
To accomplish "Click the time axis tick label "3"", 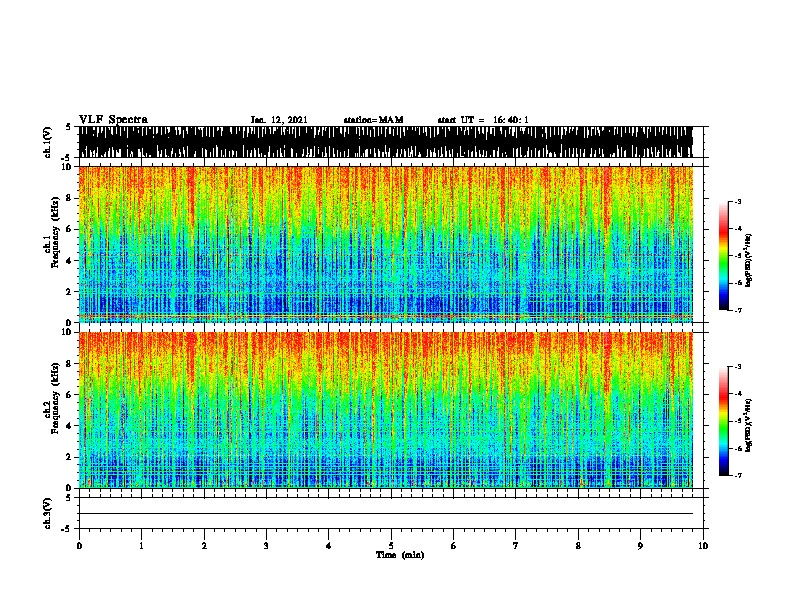I will pyautogui.click(x=266, y=546).
